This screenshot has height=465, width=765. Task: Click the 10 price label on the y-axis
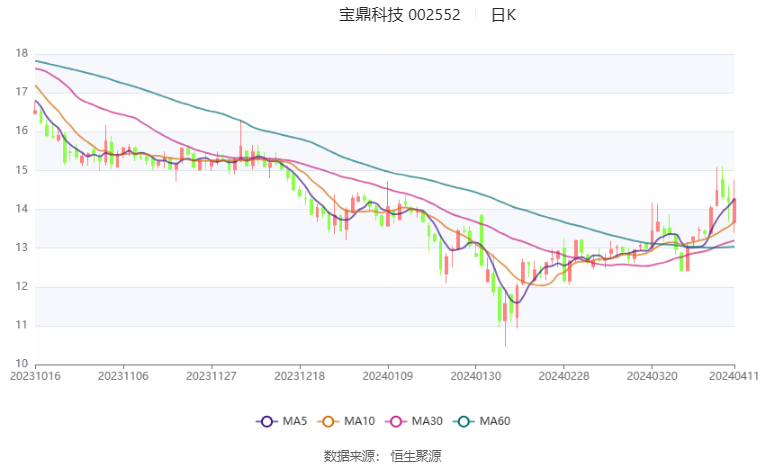[21, 364]
